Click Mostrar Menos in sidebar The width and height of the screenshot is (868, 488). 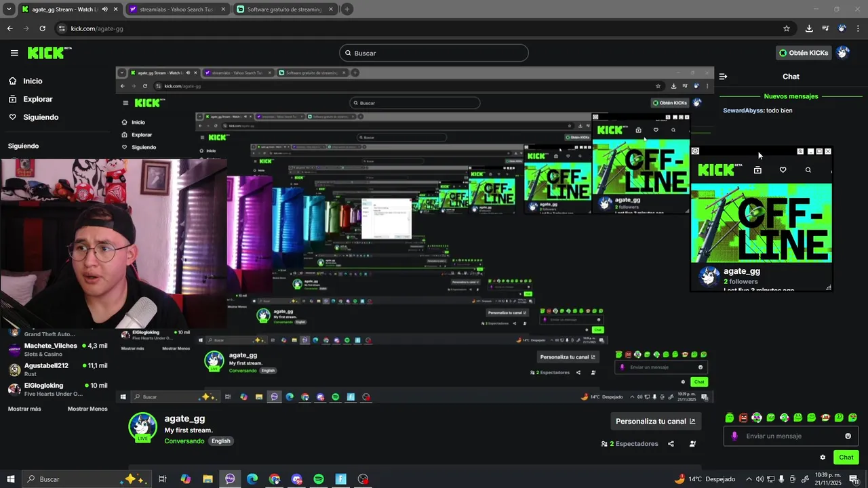(x=87, y=409)
